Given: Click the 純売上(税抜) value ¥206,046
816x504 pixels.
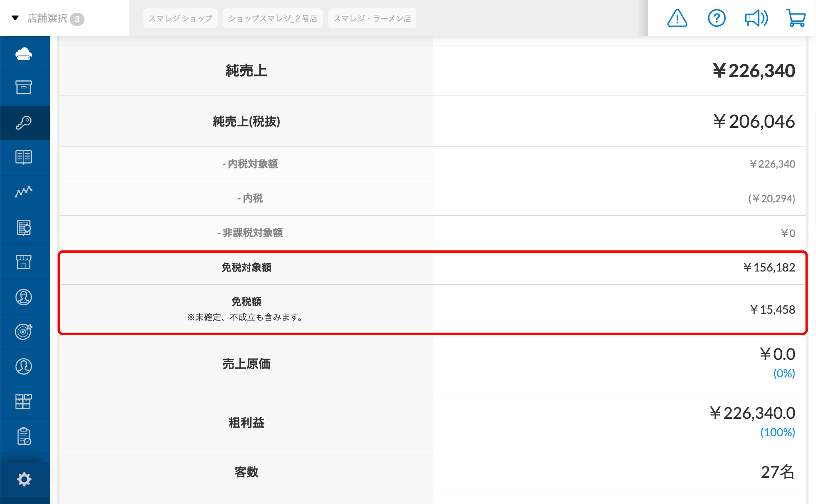Looking at the screenshot, I should [x=754, y=121].
